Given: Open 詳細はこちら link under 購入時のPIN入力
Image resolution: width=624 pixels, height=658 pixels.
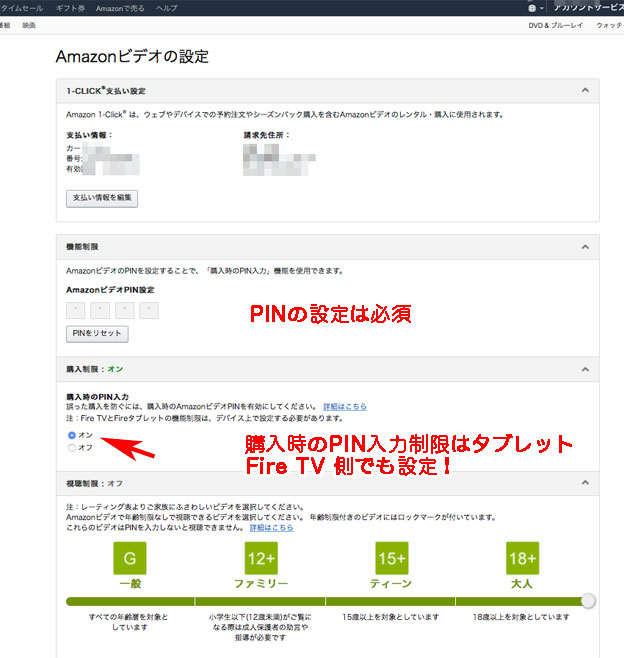Looking at the screenshot, I should [345, 407].
